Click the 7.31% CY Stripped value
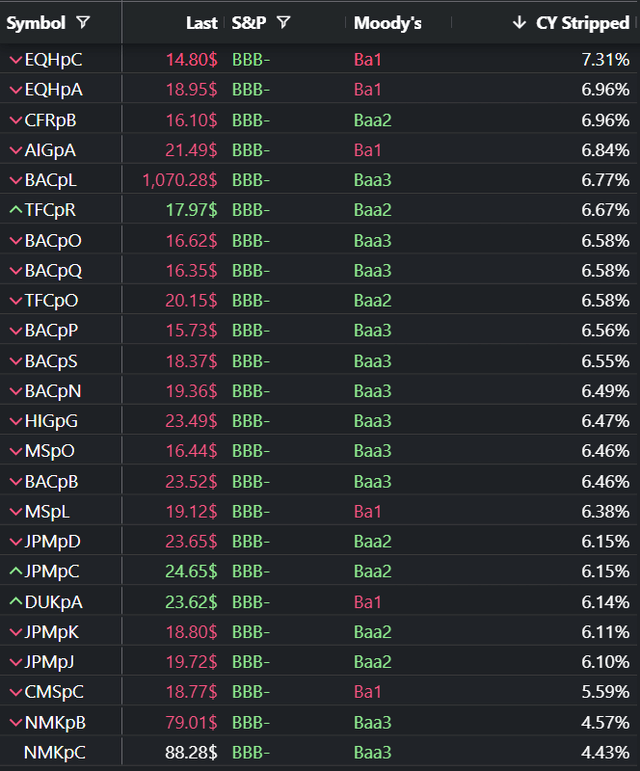640x771 pixels. (x=605, y=60)
